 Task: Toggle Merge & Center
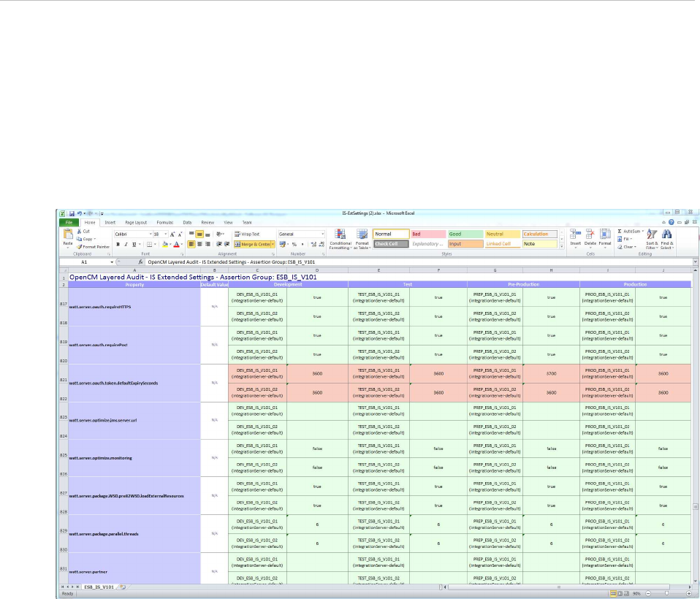[x=253, y=244]
